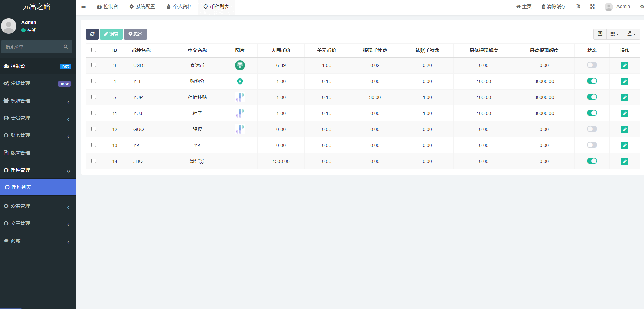644x309 pixels.
Task: Tick the select-all header checkbox
Action: pyautogui.click(x=94, y=50)
